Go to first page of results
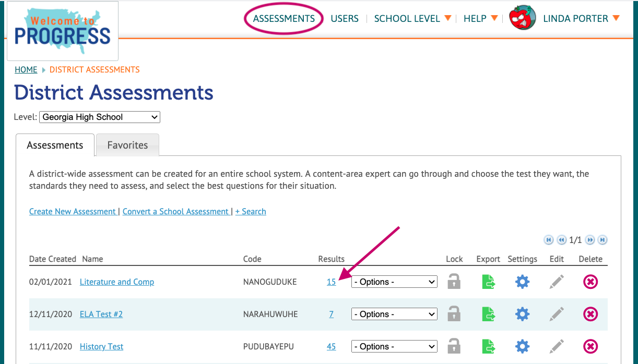Viewport: 638px width, 364px height. pyautogui.click(x=549, y=240)
